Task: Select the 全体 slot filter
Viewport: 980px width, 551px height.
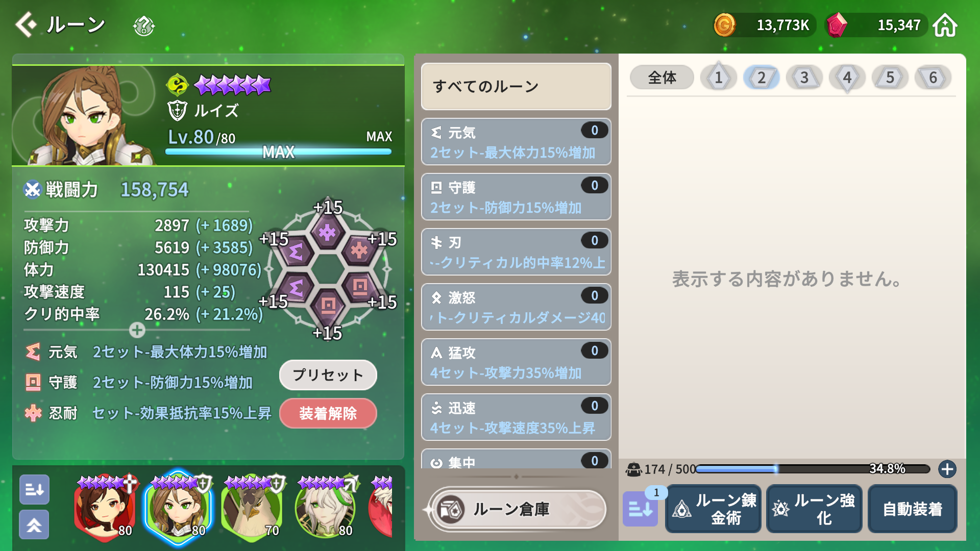Action: (662, 78)
